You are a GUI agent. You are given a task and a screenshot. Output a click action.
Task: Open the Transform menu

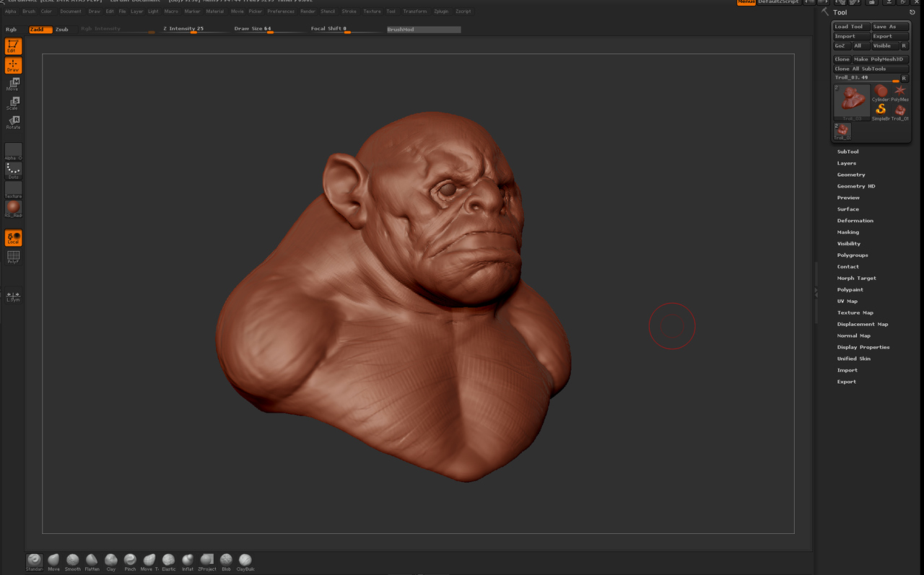[415, 12]
